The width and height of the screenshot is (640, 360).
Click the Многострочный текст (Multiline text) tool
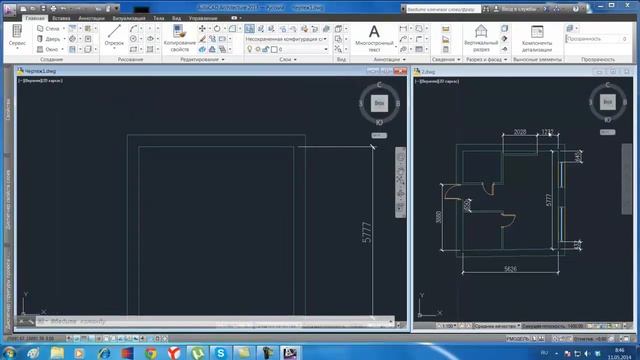pyautogui.click(x=374, y=38)
